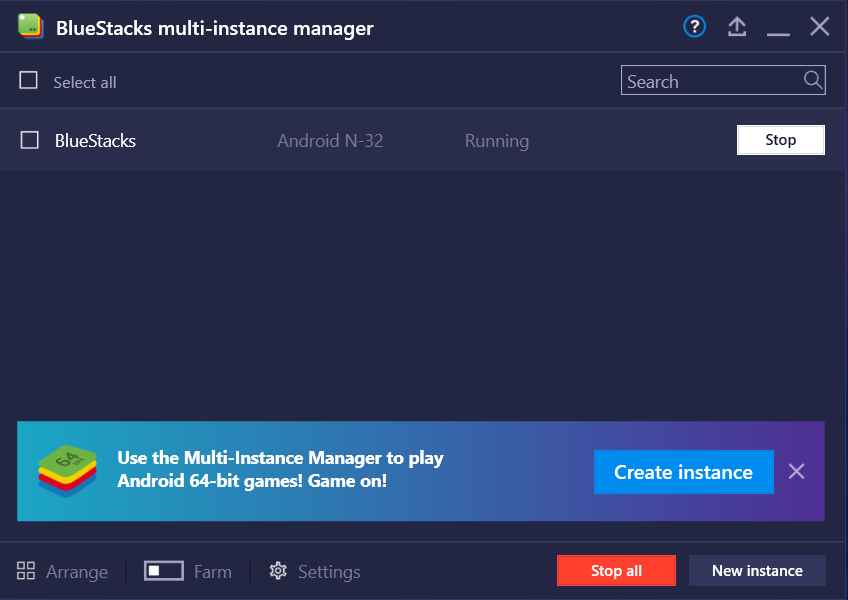Click the 64-bit BlueStacks banner logo
This screenshot has width=848, height=600.
[x=68, y=471]
